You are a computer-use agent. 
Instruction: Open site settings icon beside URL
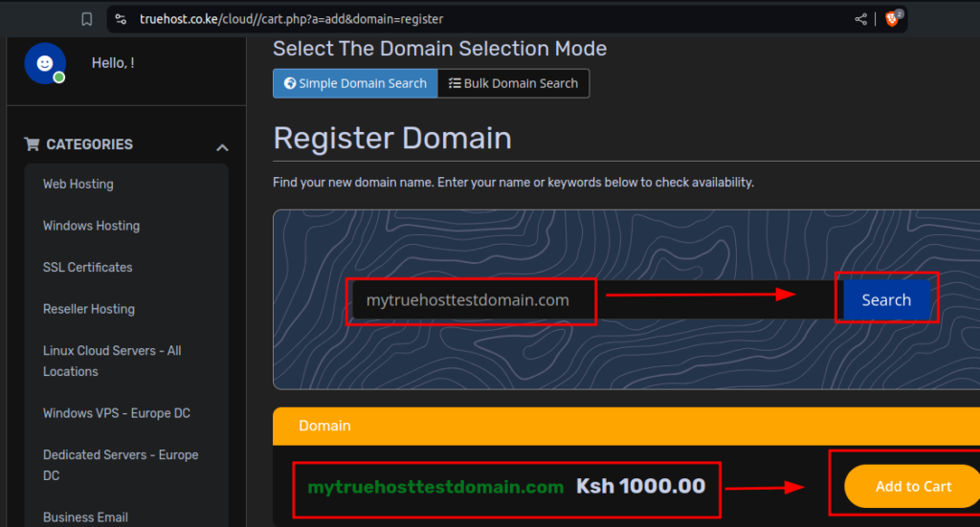[122, 19]
